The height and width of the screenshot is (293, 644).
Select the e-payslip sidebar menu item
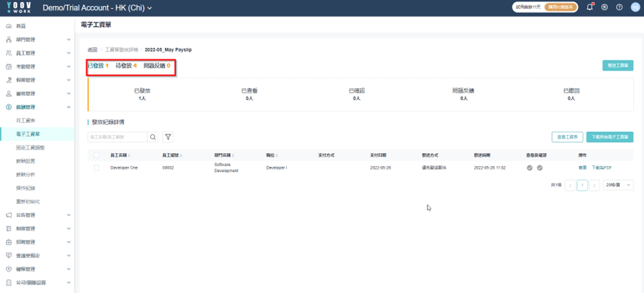(x=37, y=134)
